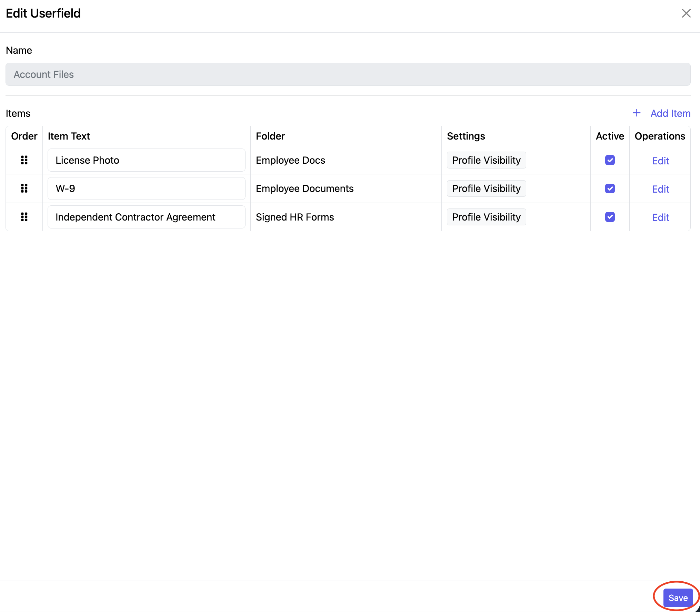Toggle Active checkbox for W-9
Viewport: 700px width, 612px height.
(610, 188)
